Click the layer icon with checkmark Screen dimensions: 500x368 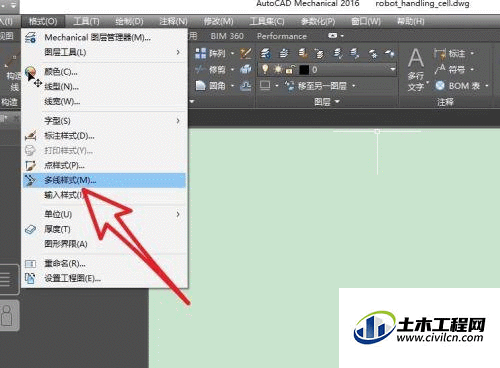coord(337,53)
